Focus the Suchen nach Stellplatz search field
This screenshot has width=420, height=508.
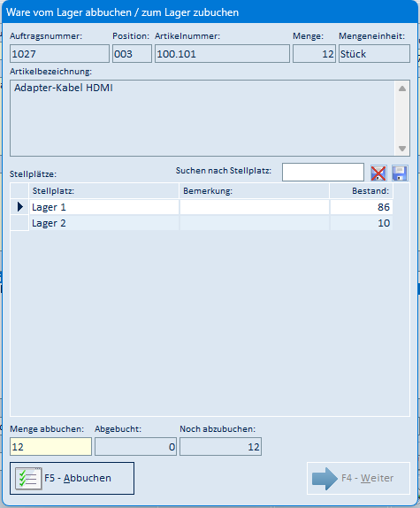(x=323, y=172)
